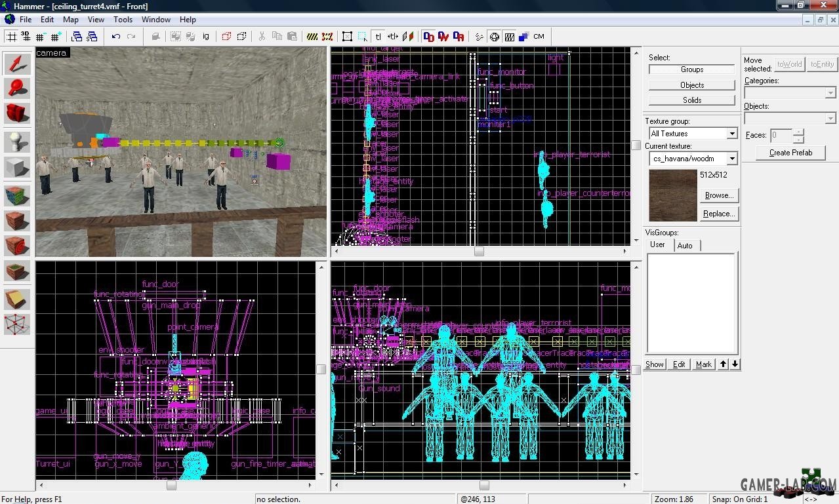Click the VisGroups Mark button
Screen dimensions: 839x504
704,364
